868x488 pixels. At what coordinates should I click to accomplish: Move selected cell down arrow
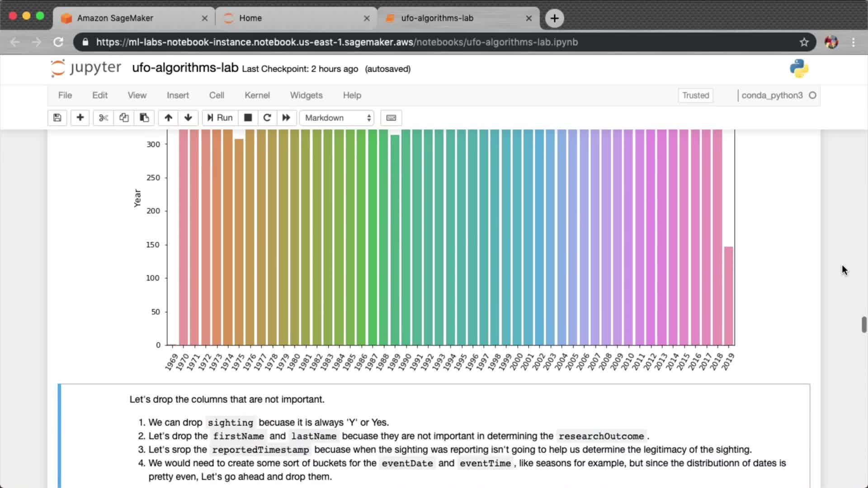[x=188, y=118]
